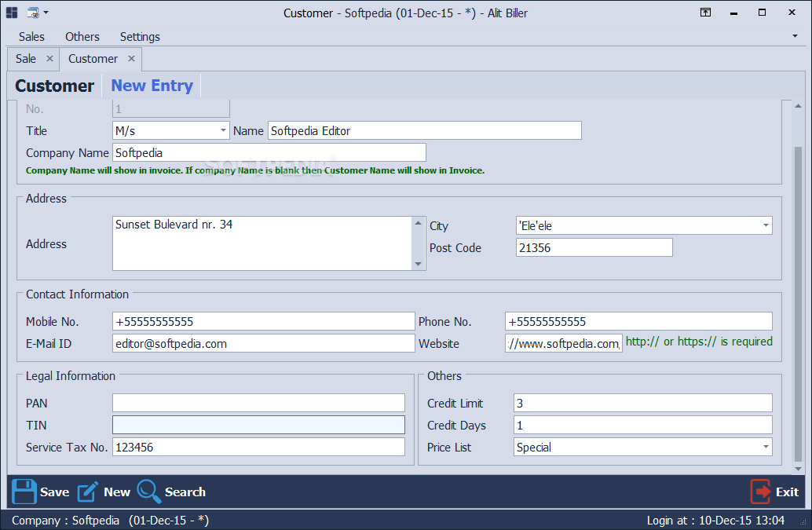Image resolution: width=812 pixels, height=530 pixels.
Task: Click the Search magnifier icon
Action: click(x=148, y=492)
